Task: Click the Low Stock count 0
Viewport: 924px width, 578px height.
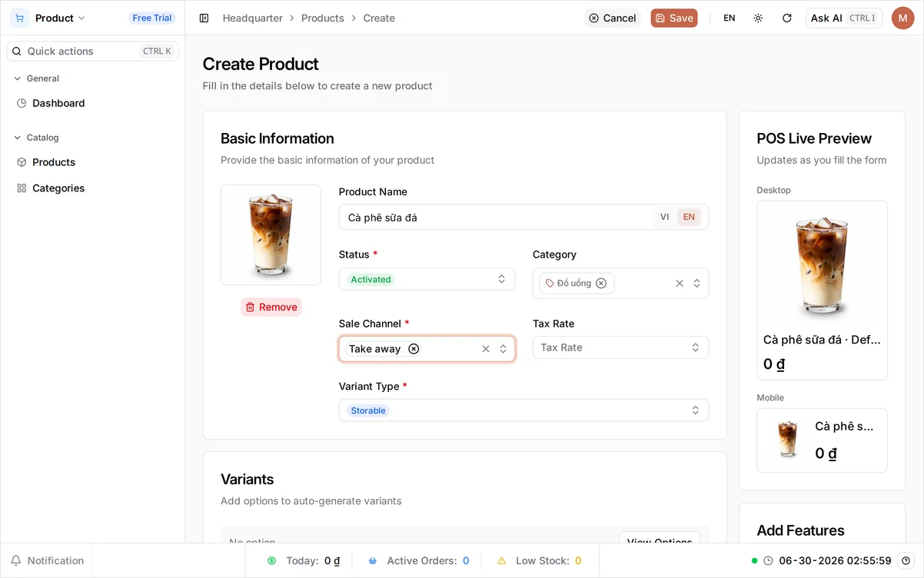Action: coord(578,561)
